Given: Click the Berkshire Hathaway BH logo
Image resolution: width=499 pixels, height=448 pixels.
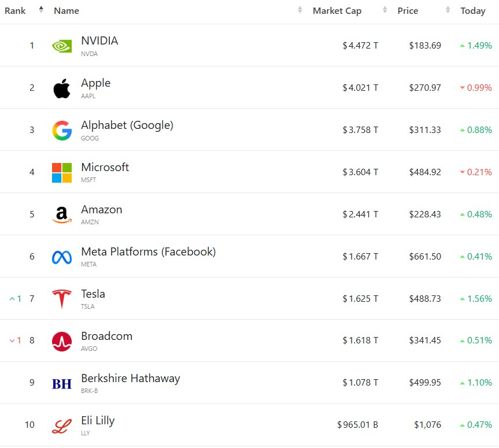Looking at the screenshot, I should click(62, 383).
